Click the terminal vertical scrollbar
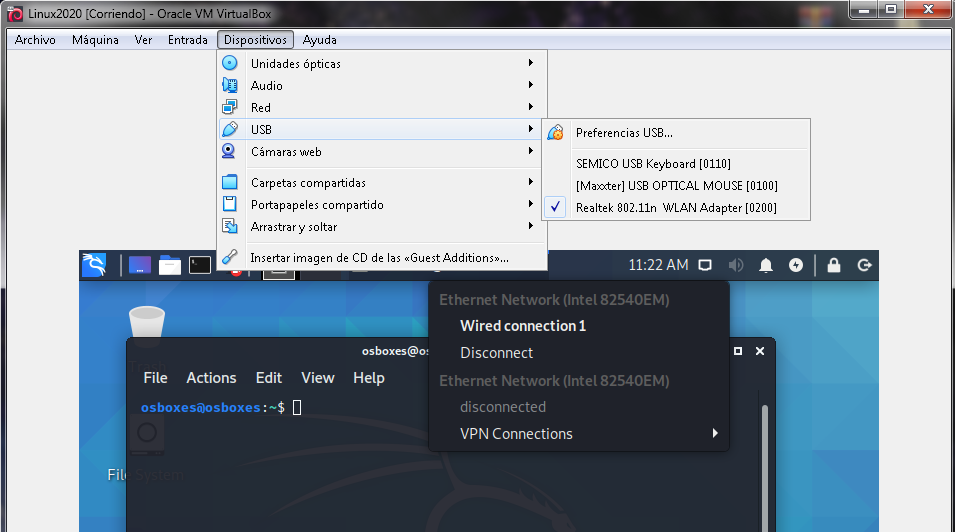Image resolution: width=955 pixels, height=532 pixels. pos(764,468)
